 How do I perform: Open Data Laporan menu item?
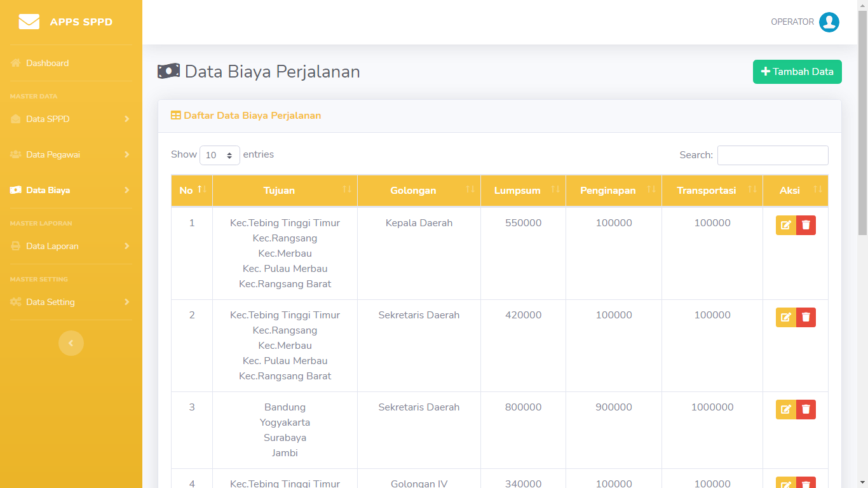tap(71, 246)
